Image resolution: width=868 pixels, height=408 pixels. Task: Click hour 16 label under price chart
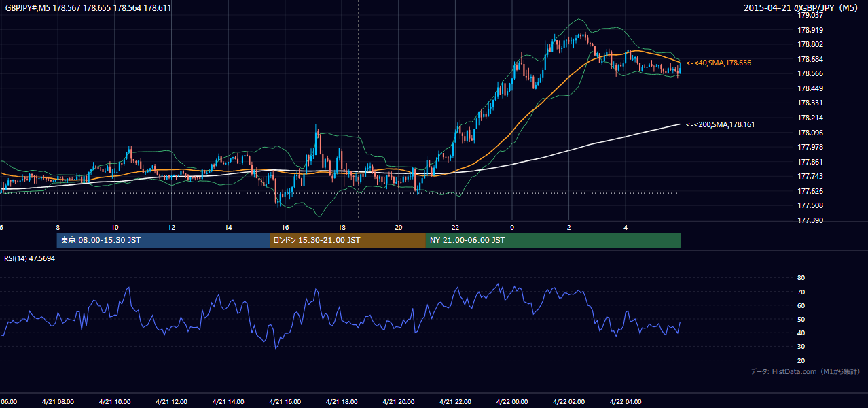(x=285, y=227)
